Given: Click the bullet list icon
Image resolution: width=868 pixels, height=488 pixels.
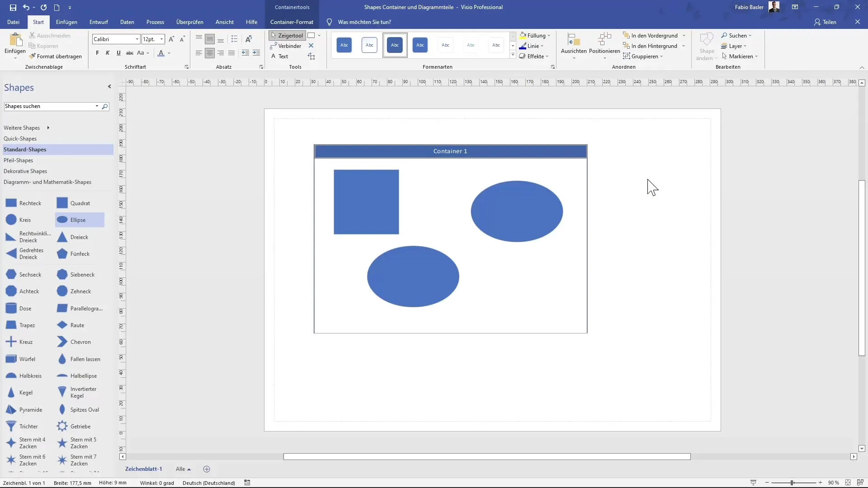Looking at the screenshot, I should coord(234,39).
